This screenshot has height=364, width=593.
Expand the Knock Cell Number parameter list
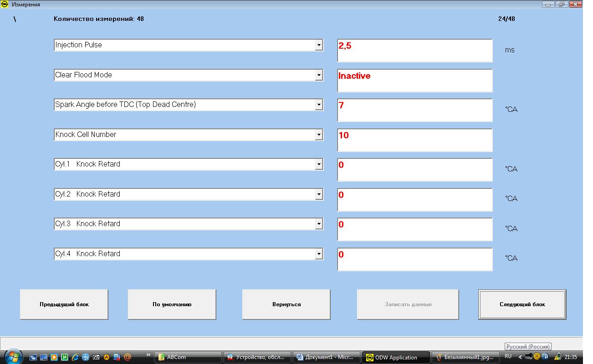[319, 135]
